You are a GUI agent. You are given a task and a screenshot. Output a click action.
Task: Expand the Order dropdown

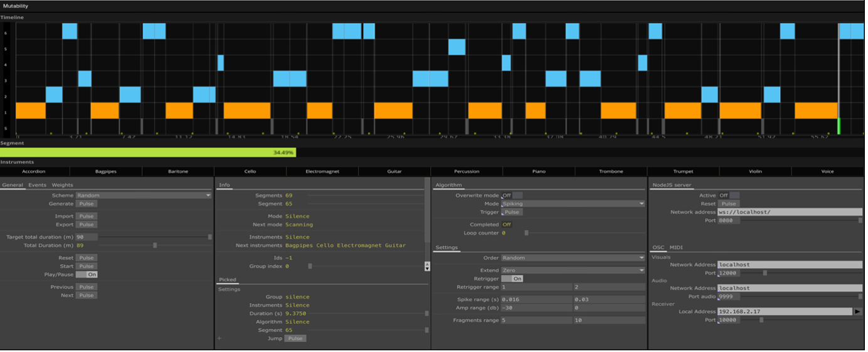(x=573, y=258)
